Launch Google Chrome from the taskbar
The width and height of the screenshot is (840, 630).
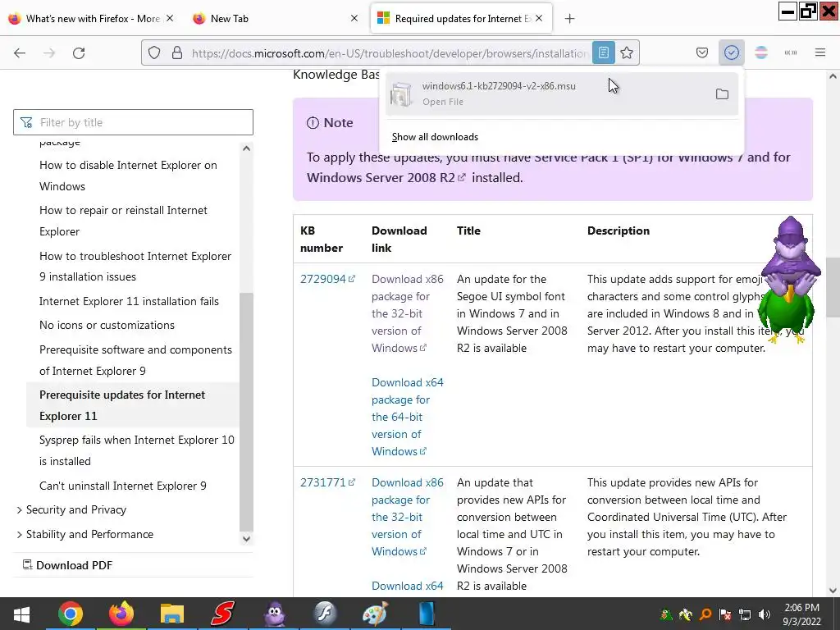[71, 614]
